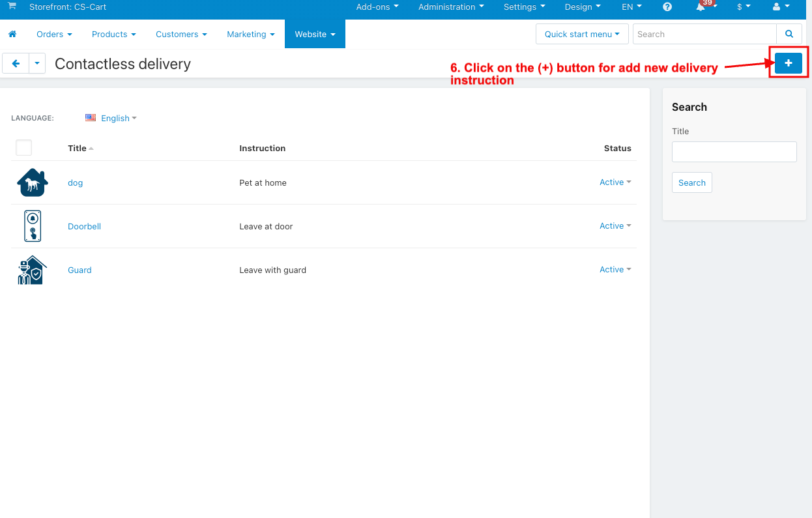
Task: Open the EN language dropdown
Action: 631,7
